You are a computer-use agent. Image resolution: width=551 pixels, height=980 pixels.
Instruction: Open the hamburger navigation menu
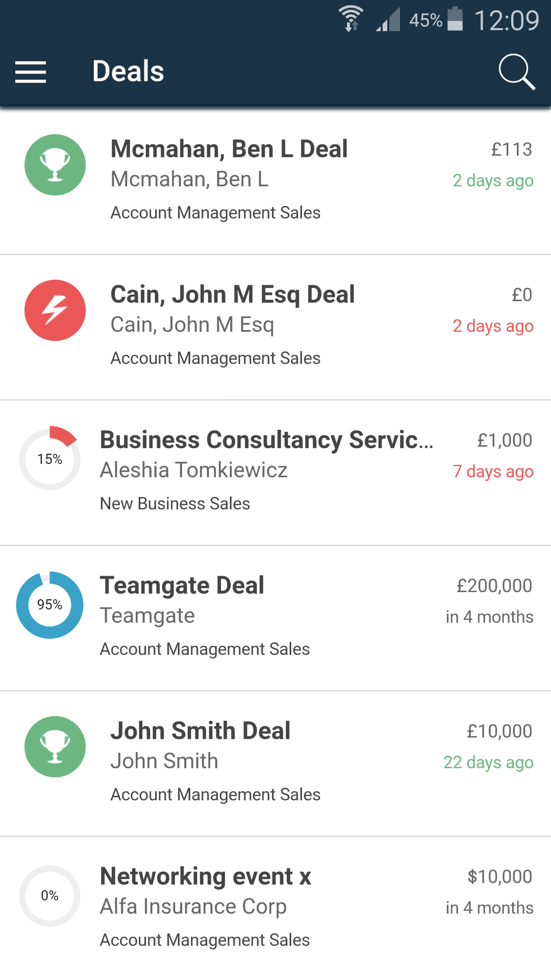point(31,71)
